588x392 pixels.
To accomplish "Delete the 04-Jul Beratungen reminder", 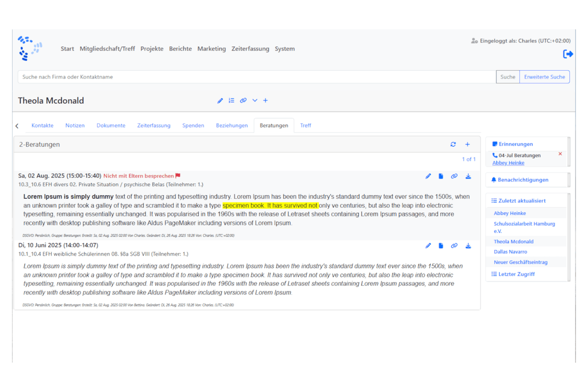I will coord(560,154).
